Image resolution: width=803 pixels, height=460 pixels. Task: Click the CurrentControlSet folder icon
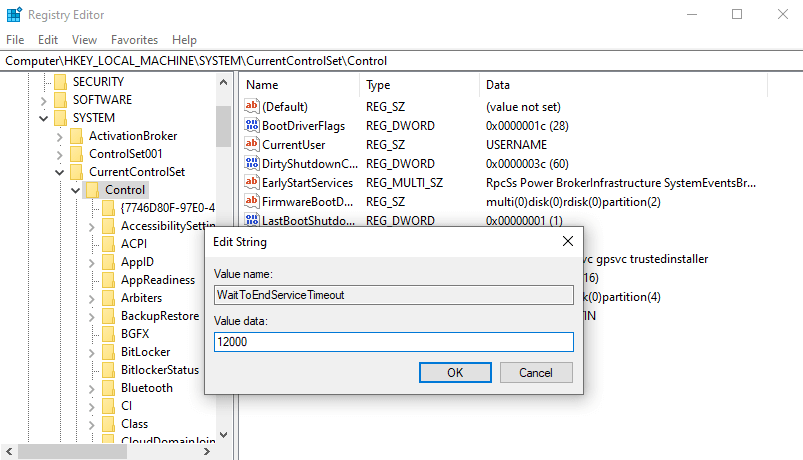tap(76, 172)
